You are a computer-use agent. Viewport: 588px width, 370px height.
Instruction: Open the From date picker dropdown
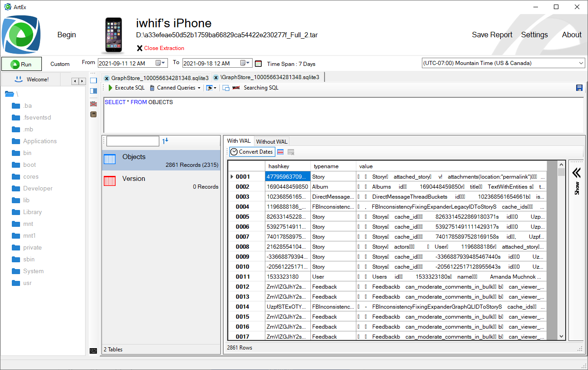pos(161,63)
